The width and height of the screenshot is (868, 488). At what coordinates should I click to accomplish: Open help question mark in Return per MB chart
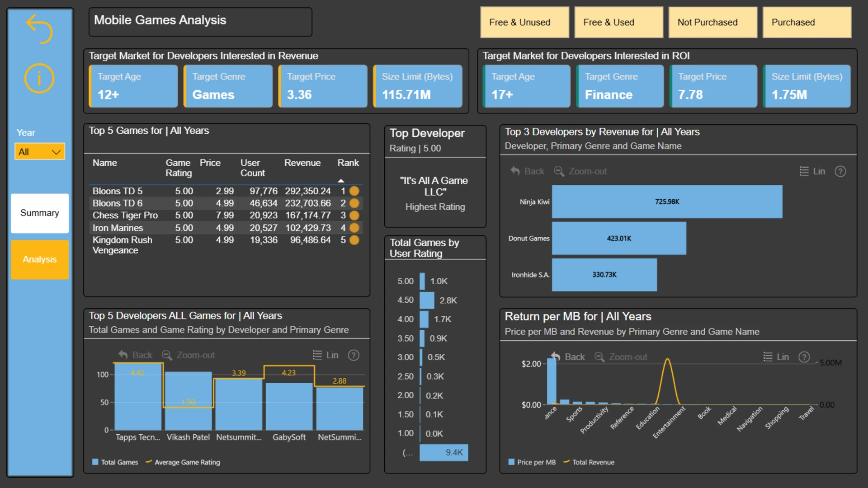(804, 357)
